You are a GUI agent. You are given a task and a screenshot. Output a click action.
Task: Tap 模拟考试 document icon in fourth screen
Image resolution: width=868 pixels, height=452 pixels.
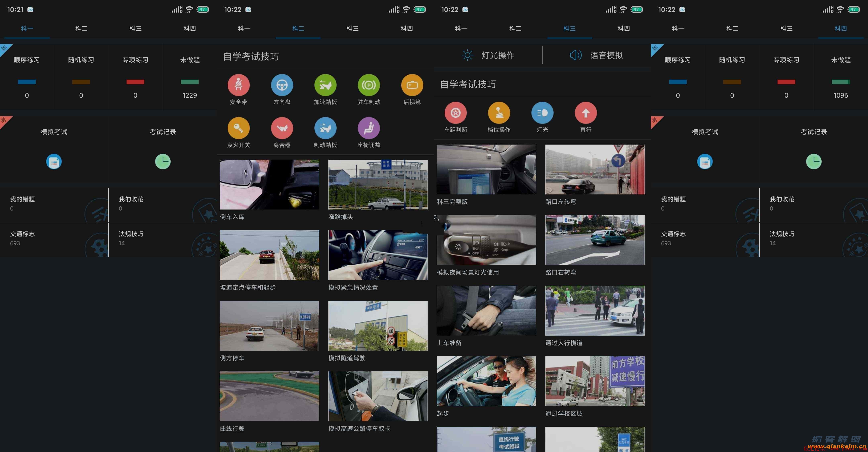[705, 162]
